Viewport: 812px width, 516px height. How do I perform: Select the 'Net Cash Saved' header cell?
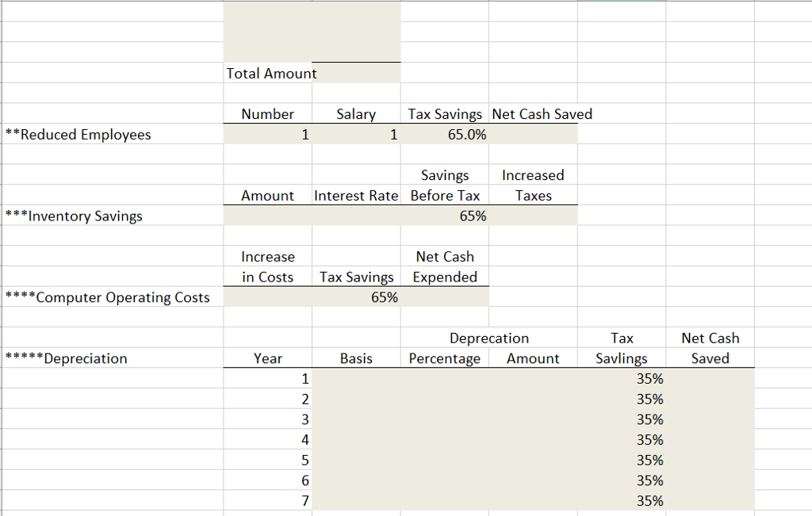[x=534, y=114]
